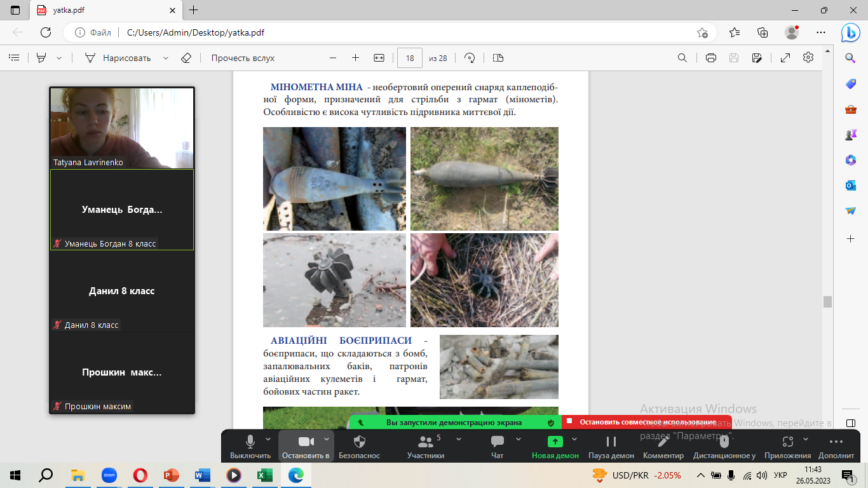Open Windows Start menu
Screen dimensions: 868x488
15,475
